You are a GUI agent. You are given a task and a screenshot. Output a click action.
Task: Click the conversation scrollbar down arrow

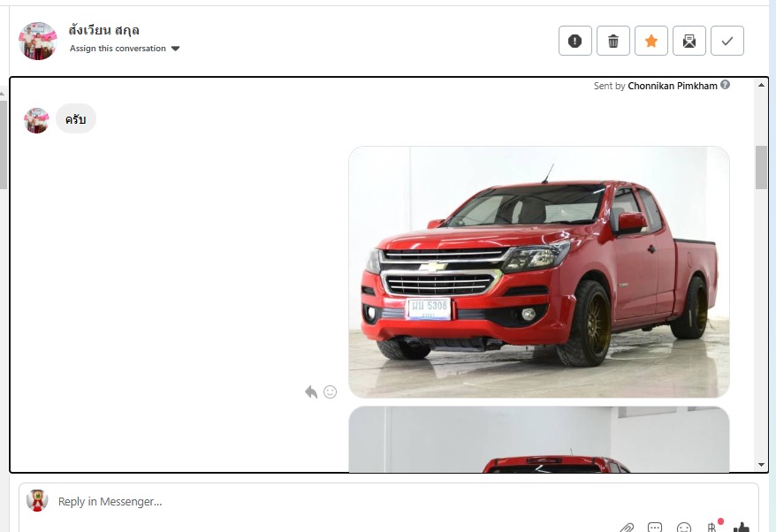click(x=761, y=465)
